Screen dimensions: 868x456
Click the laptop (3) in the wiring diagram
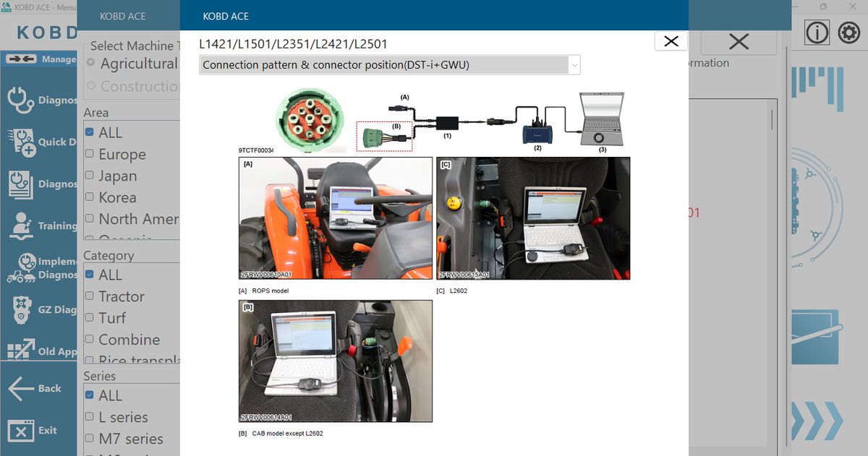click(602, 120)
